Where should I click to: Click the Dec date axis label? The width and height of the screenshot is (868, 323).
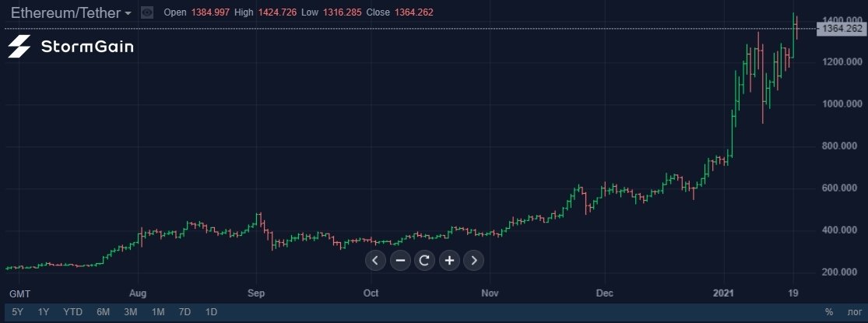click(605, 293)
